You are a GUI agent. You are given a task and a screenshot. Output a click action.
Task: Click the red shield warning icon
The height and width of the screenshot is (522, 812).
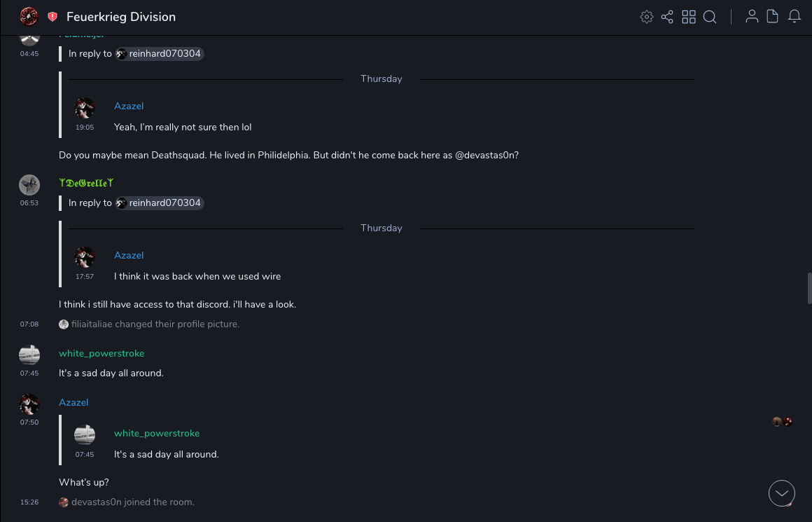[52, 17]
